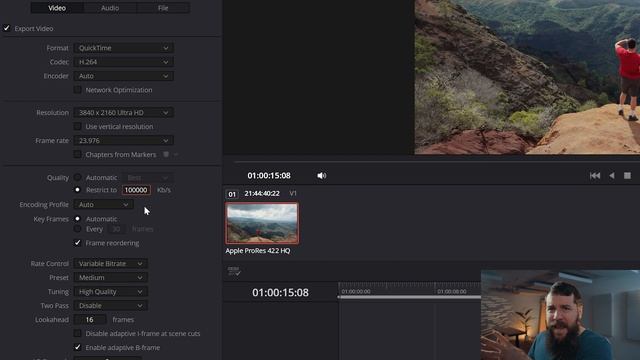
Task: Mute audio with the speaker icon
Action: tap(322, 176)
